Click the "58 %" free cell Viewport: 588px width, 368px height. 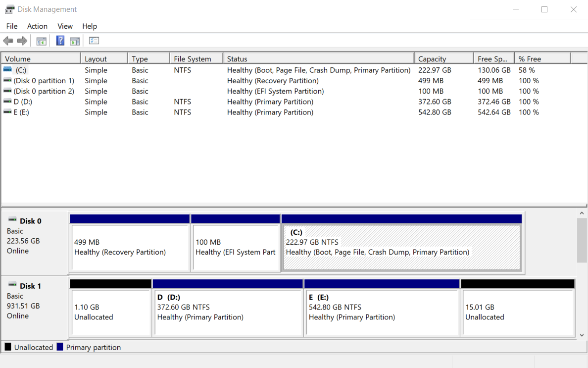pyautogui.click(x=527, y=70)
